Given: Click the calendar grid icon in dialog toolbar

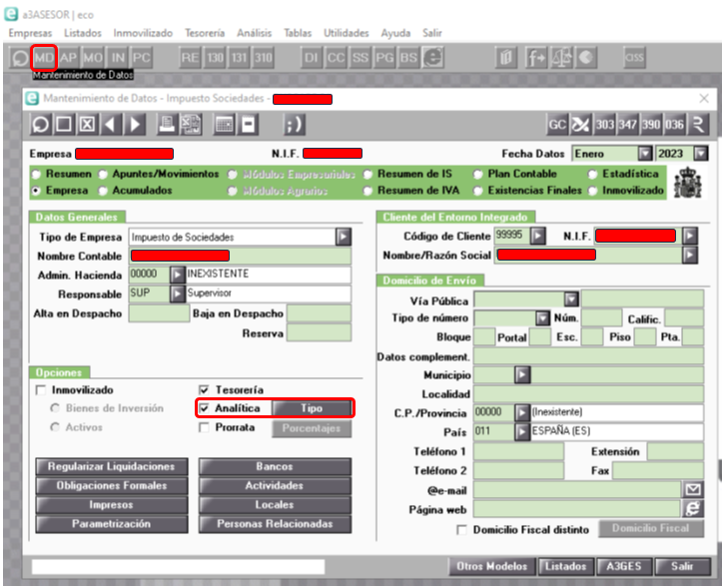Looking at the screenshot, I should click(x=225, y=125).
